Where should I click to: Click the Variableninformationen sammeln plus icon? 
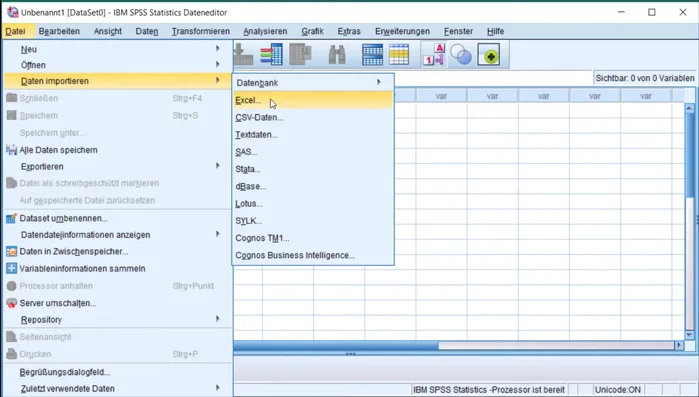click(x=11, y=269)
